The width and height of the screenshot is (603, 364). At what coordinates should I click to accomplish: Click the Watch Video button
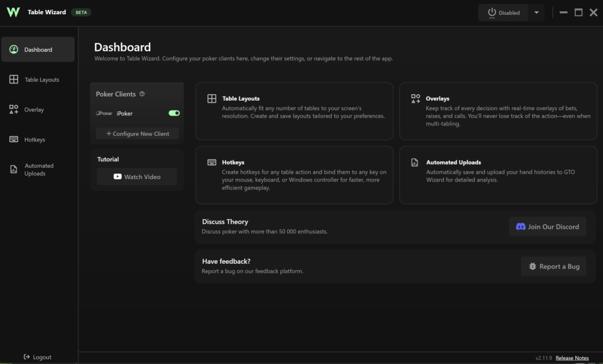[137, 177]
